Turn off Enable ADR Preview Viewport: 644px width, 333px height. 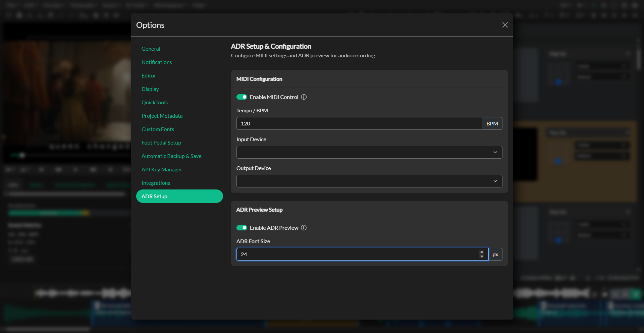[242, 228]
